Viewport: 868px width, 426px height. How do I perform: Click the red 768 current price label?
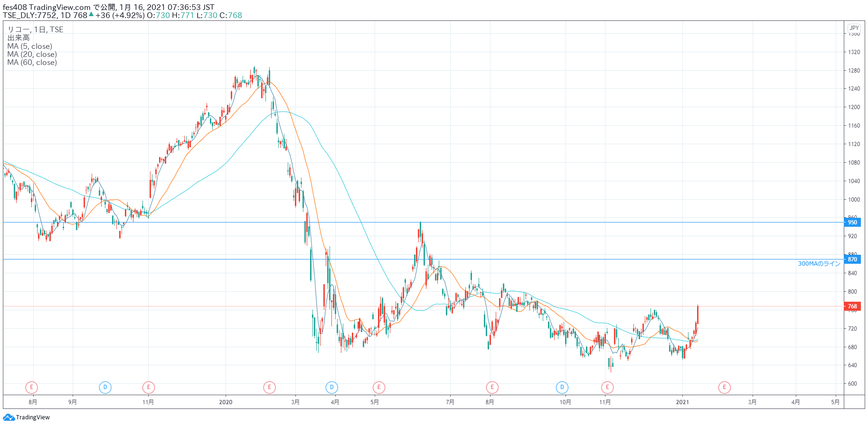[x=852, y=306]
